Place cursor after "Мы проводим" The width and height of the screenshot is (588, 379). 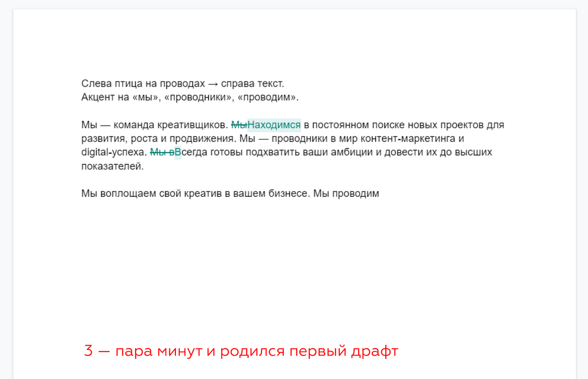pyautogui.click(x=380, y=193)
